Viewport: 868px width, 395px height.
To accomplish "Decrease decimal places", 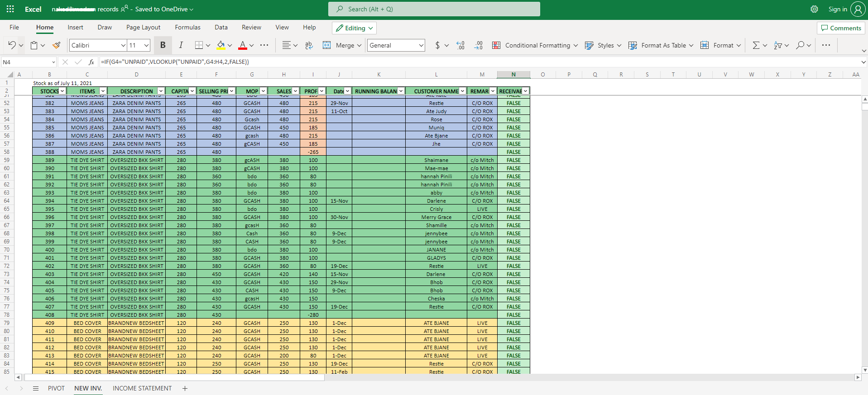I will 479,45.
